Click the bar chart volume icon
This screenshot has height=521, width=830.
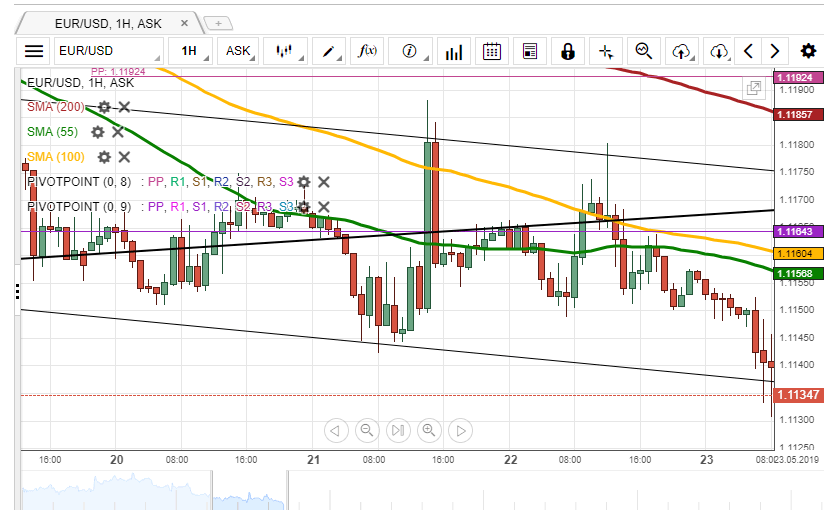(454, 51)
